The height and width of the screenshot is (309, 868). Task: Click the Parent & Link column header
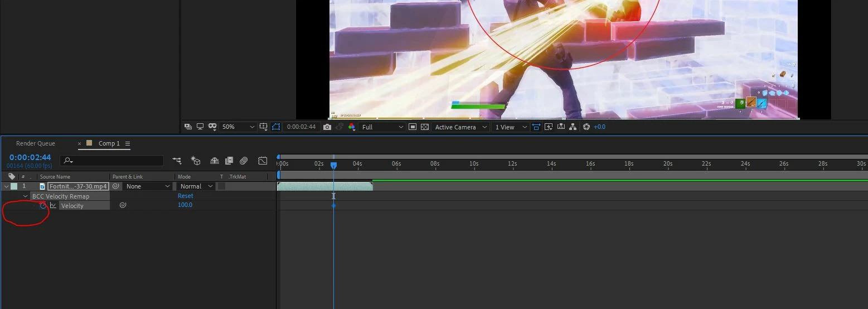tap(128, 177)
